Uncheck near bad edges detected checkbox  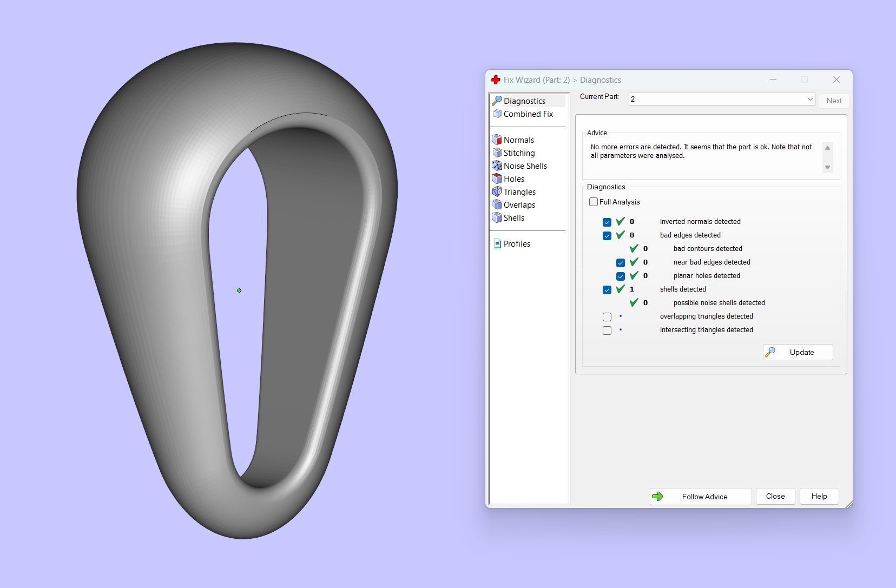tap(621, 262)
